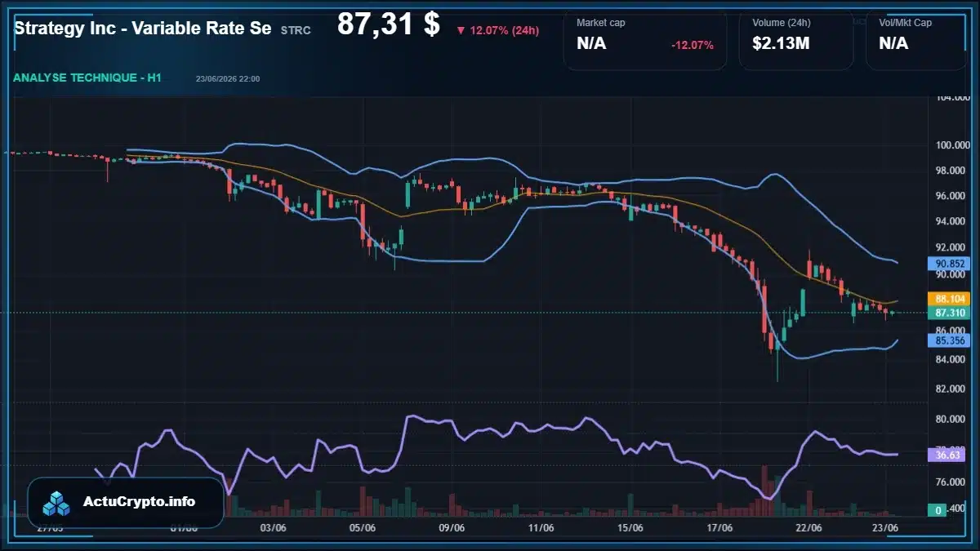The height and width of the screenshot is (551, 980).
Task: Click the 22/06 date axis label
Action: (x=808, y=528)
